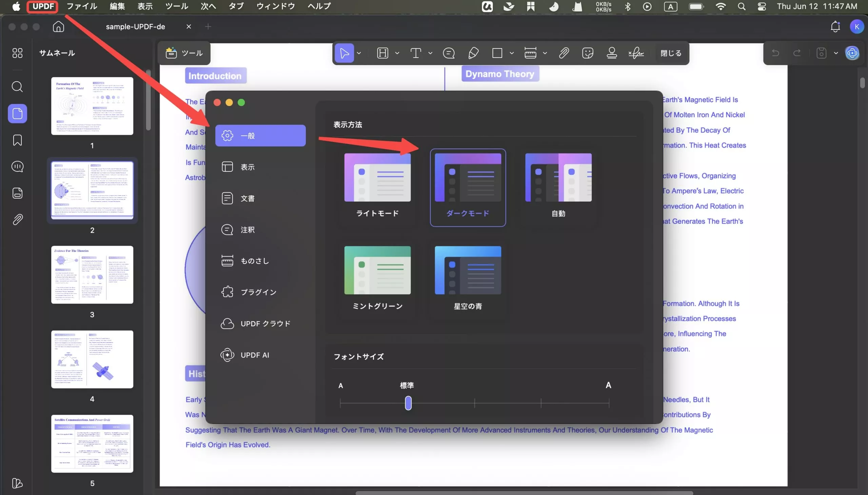
Task: Open the bookmarks panel
Action: point(17,140)
